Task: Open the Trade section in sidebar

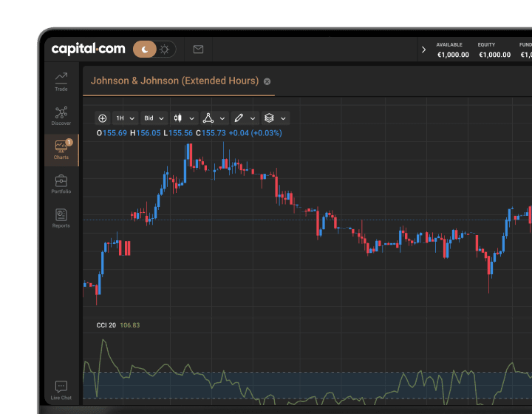Action: [x=61, y=81]
